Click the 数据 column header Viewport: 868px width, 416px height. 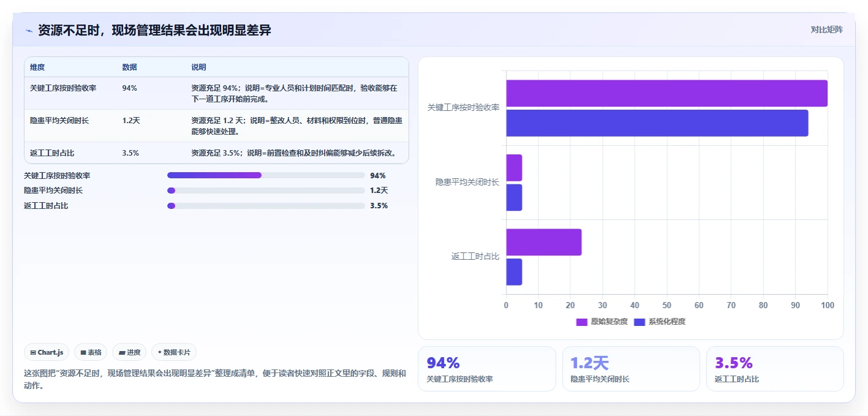tap(130, 67)
